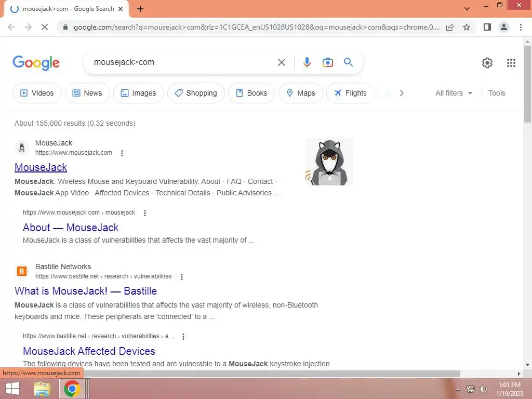Viewport: 532px width, 399px height.
Task: Open the browser side panel
Action: tap(487, 27)
